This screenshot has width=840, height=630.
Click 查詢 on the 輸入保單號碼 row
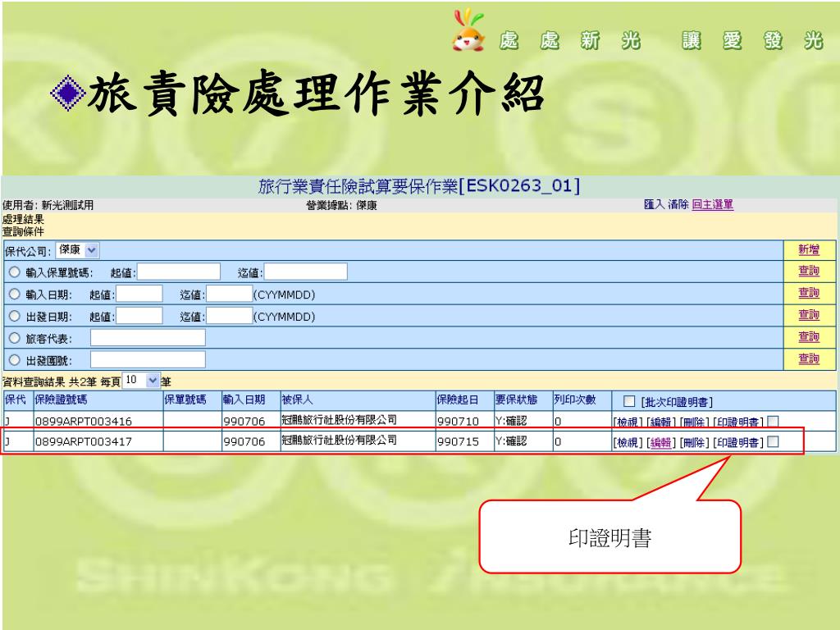click(x=808, y=271)
